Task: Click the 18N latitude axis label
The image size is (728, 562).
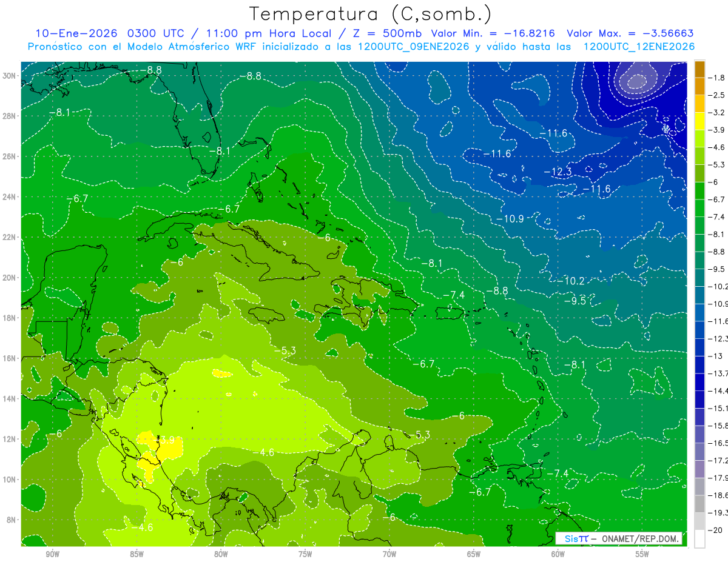Action: coord(10,318)
